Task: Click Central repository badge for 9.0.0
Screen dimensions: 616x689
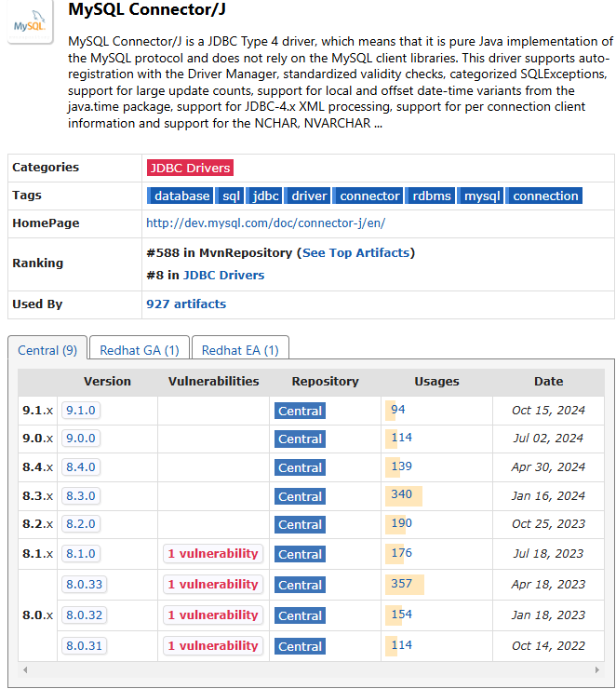Action: 300,439
